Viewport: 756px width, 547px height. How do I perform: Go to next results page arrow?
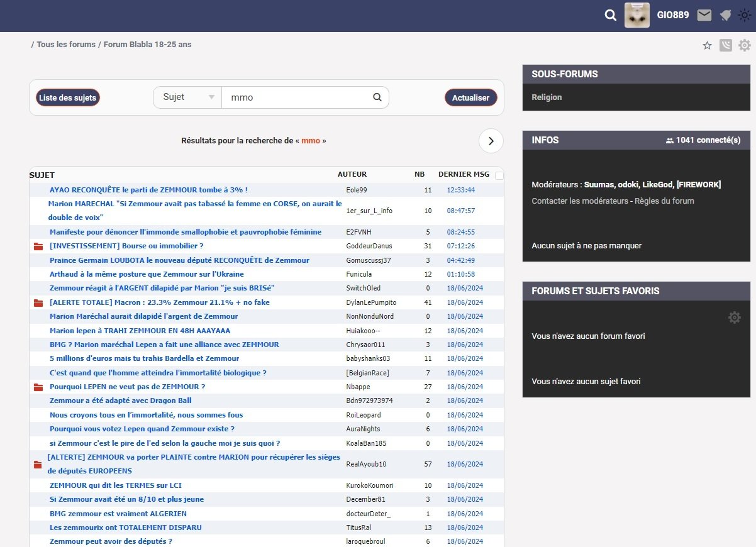click(491, 141)
